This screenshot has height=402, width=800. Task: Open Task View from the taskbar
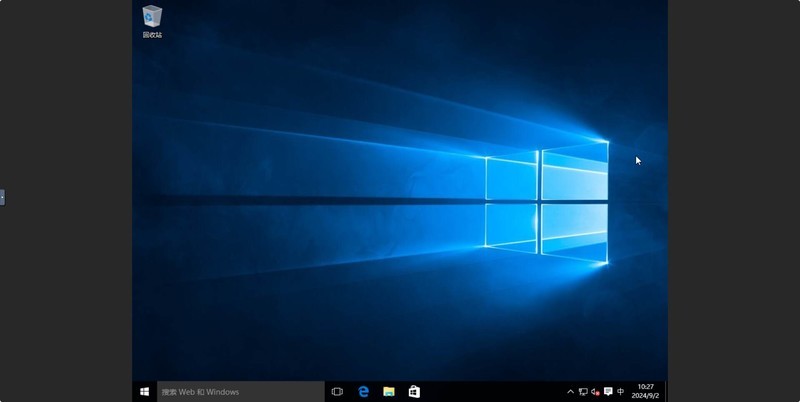(x=337, y=391)
